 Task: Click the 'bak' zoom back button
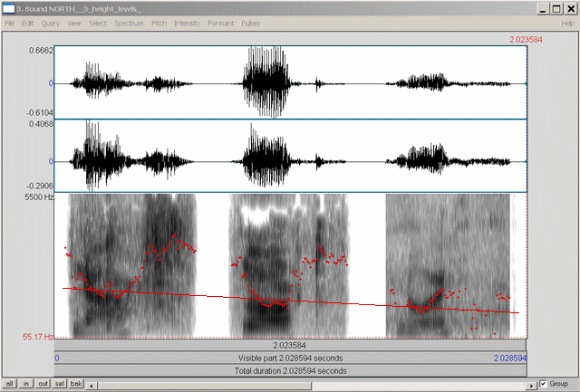click(77, 385)
